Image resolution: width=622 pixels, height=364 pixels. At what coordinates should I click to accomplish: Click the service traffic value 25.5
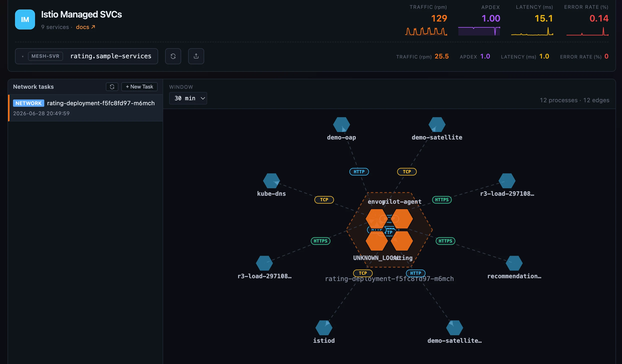tap(442, 56)
